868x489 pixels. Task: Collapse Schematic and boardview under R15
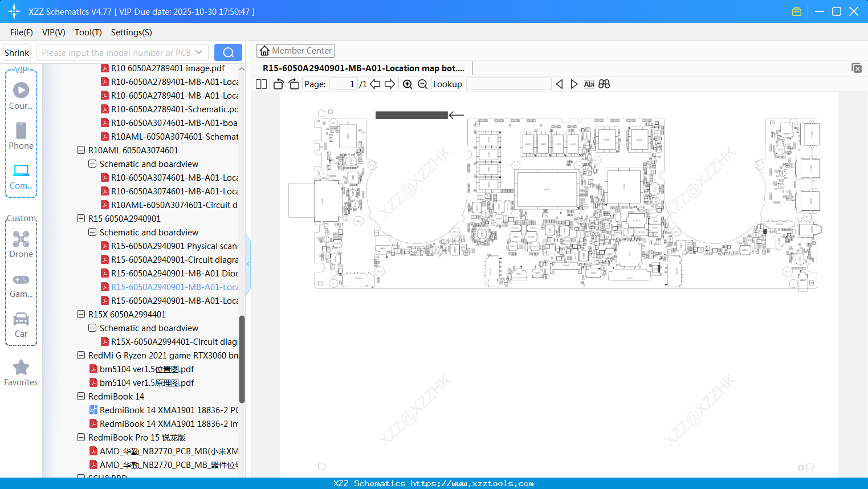(92, 232)
